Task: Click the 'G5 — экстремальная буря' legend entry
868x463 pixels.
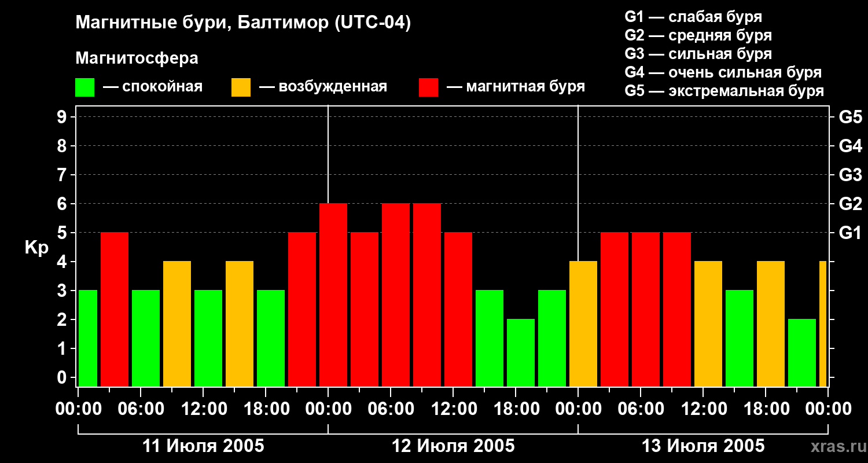Action: click(724, 91)
